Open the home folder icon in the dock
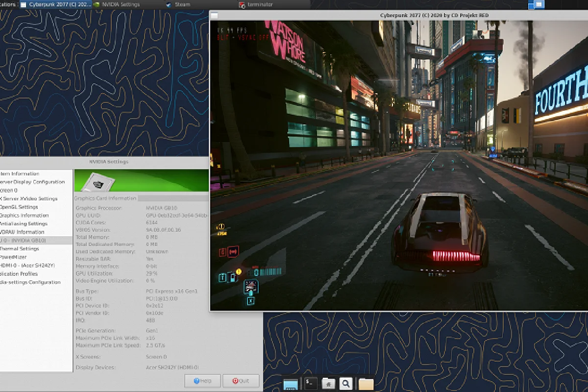Screen dimensions: 588x392 click(365, 383)
